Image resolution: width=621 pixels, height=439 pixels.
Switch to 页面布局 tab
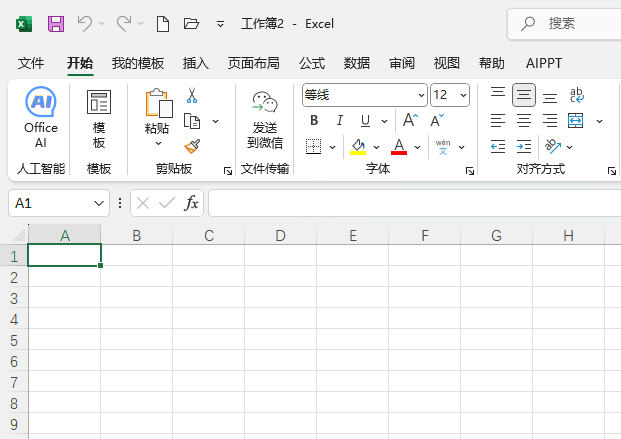[253, 63]
